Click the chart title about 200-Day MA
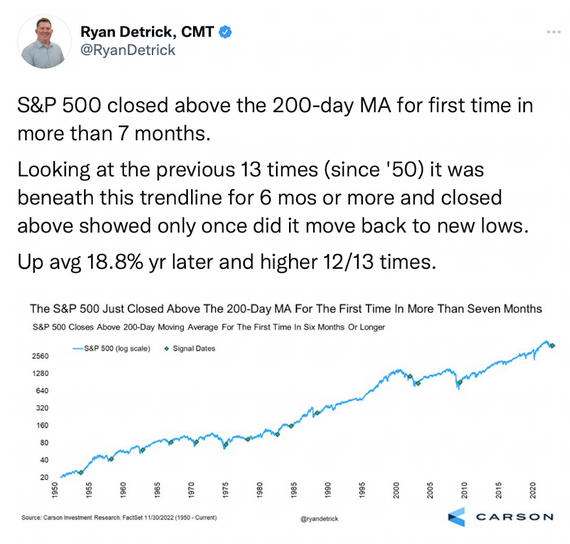The width and height of the screenshot is (570, 544). (x=286, y=309)
